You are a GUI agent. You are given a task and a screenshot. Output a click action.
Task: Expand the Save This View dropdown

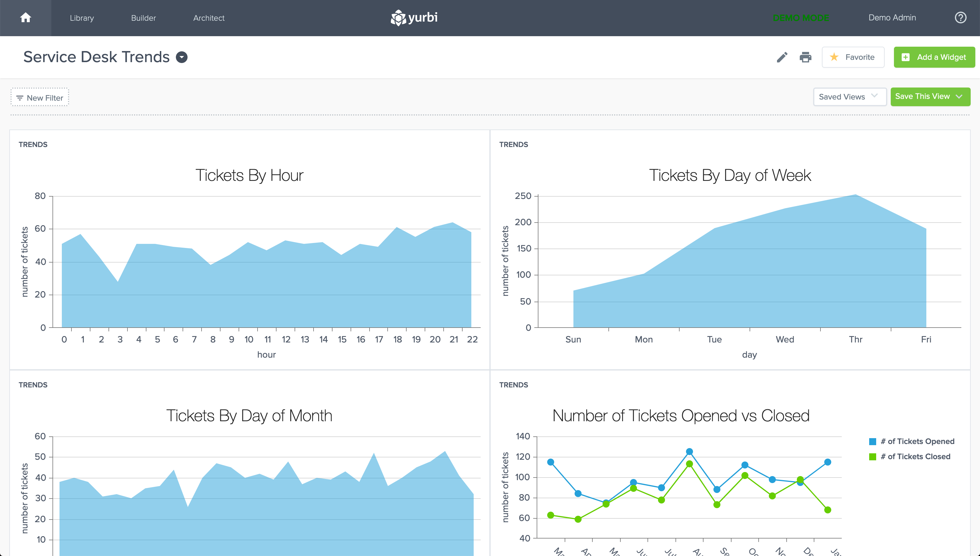(x=959, y=97)
